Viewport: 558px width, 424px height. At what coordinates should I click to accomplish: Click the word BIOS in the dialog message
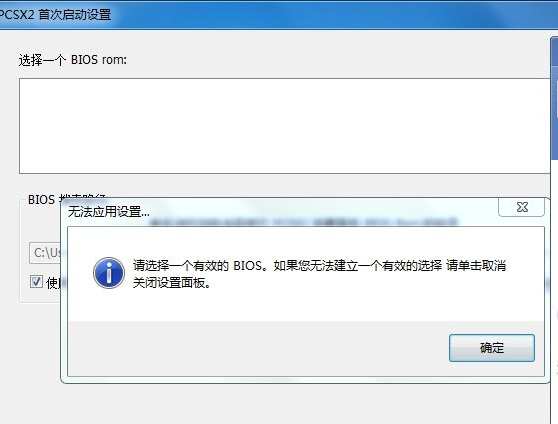pos(247,266)
